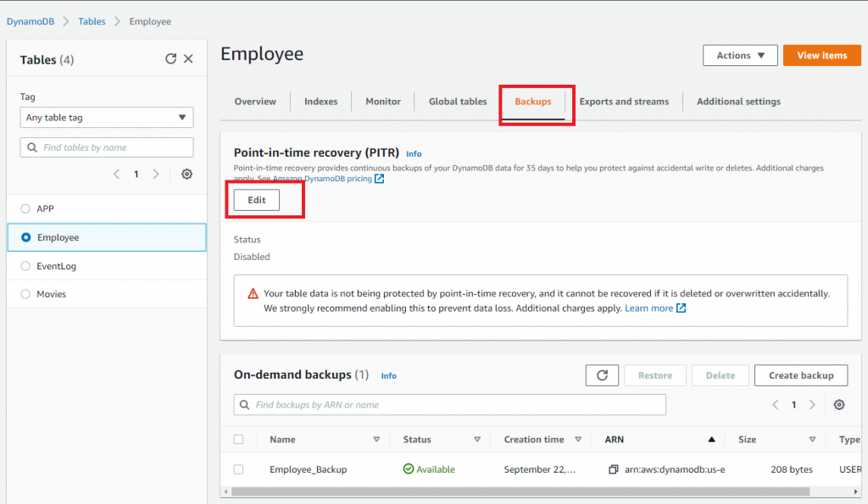
Task: Click the search icon in Find tables
Action: pos(32,147)
